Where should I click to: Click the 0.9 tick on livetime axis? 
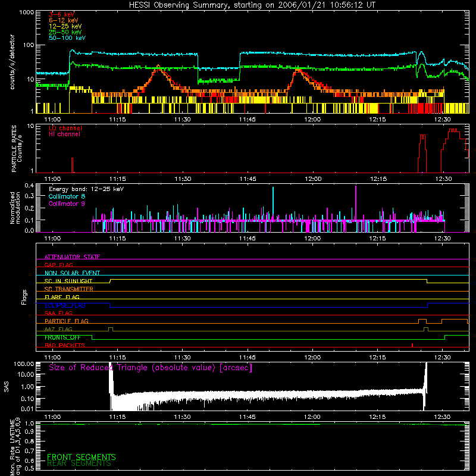29,431
